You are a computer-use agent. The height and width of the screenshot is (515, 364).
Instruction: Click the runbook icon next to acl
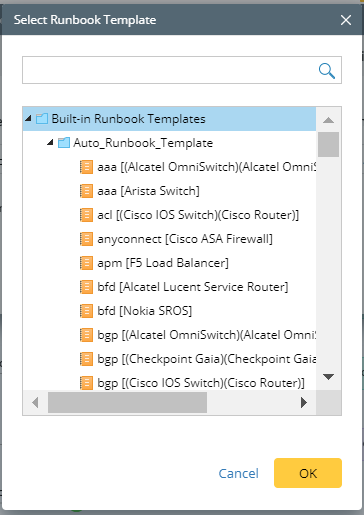(x=86, y=215)
